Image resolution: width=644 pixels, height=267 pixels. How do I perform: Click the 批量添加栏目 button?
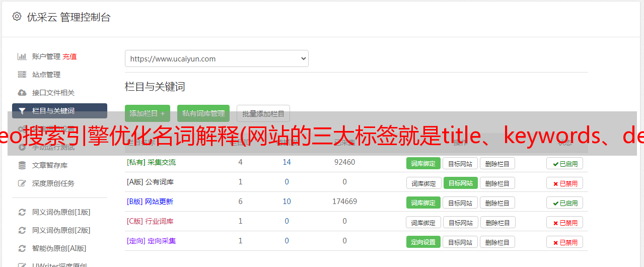point(263,113)
